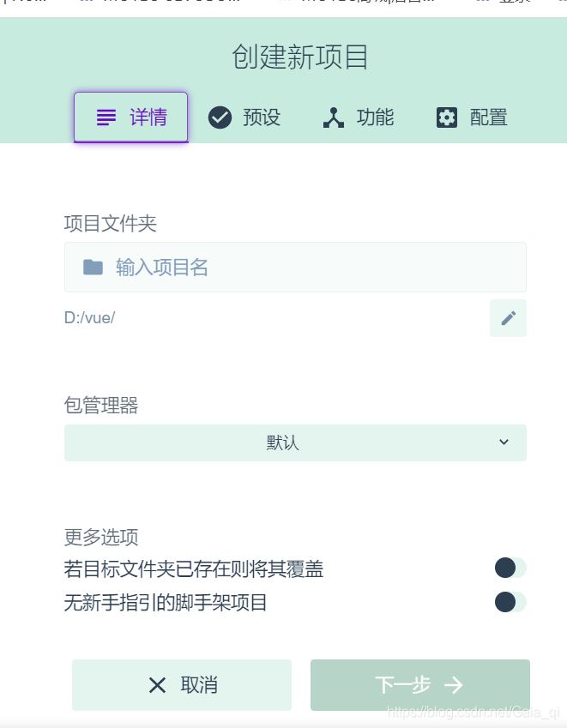Go to the 配置 tab

pyautogui.click(x=472, y=117)
